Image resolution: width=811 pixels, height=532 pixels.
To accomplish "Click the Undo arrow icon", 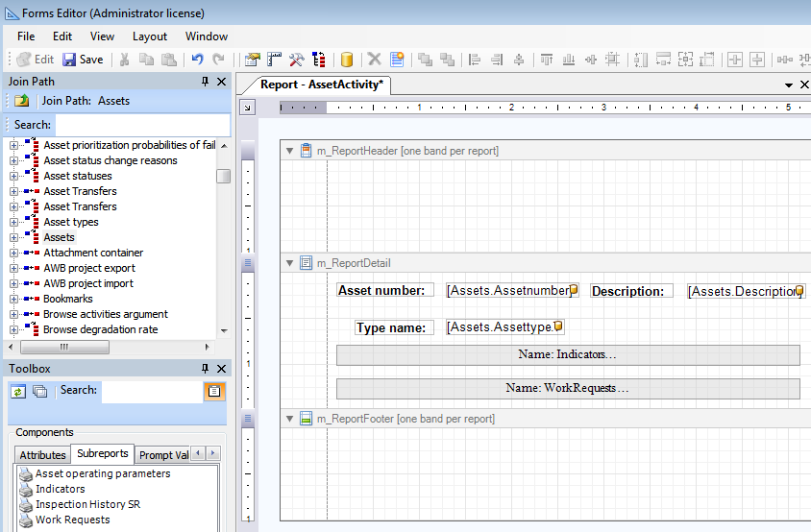I will (197, 60).
